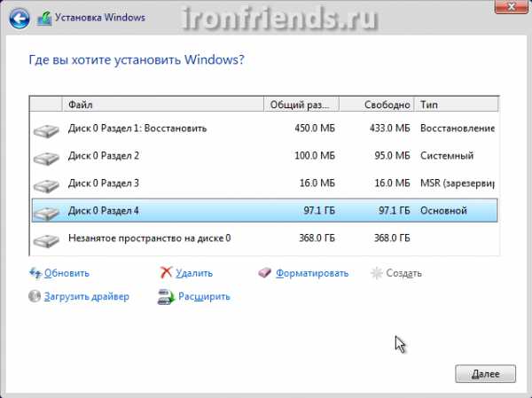Screen dimensions: 532x398
Task: Select the Диск 0 Раздел 2 row
Action: click(264, 156)
